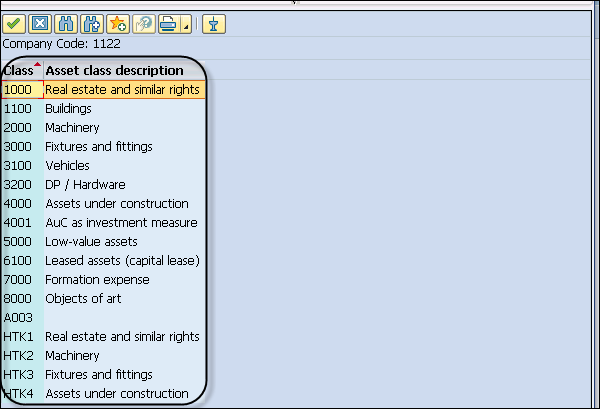Select class 4001 code

tap(18, 223)
